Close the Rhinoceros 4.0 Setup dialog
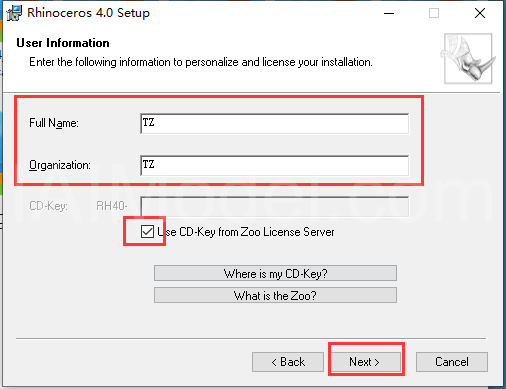506x389 pixels. click(480, 13)
